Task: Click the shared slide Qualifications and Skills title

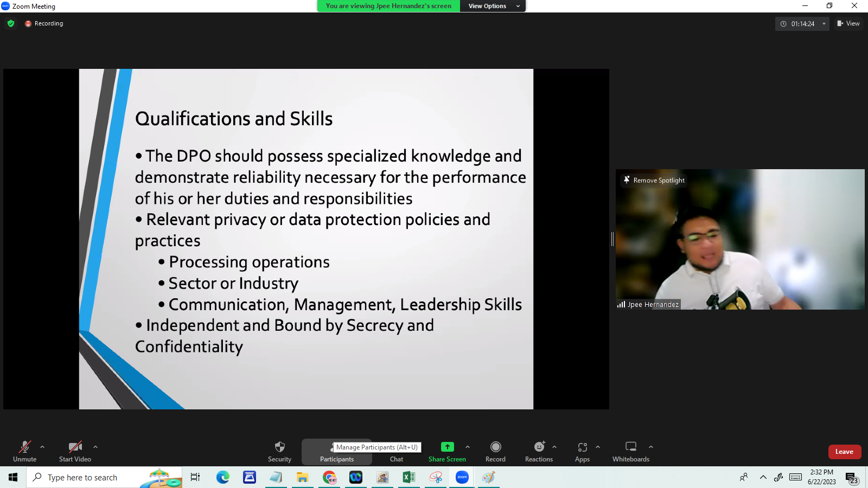Action: point(234,119)
